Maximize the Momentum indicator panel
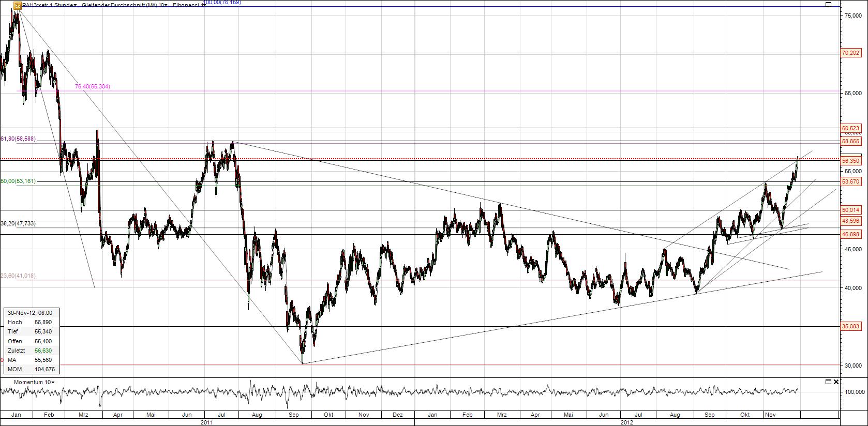 [x=828, y=382]
